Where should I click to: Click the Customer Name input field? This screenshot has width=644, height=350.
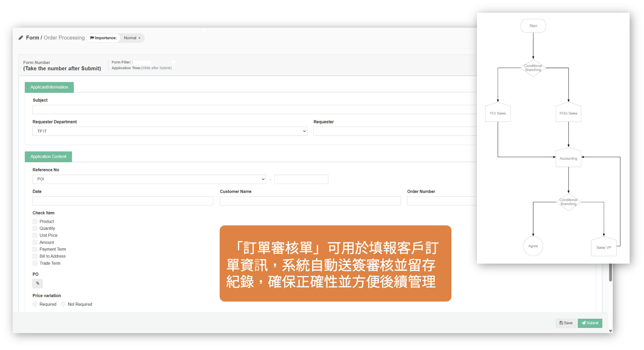pos(310,201)
